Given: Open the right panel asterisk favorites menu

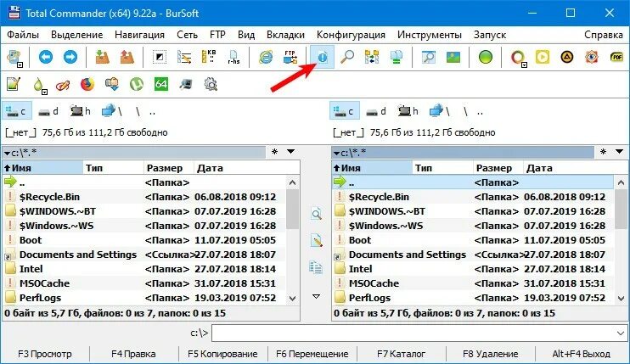Looking at the screenshot, I should click(603, 151).
